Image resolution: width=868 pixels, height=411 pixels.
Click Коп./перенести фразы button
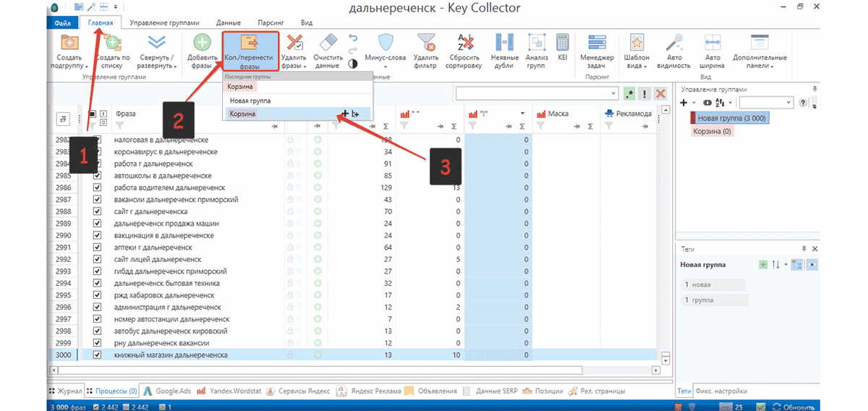pos(250,51)
